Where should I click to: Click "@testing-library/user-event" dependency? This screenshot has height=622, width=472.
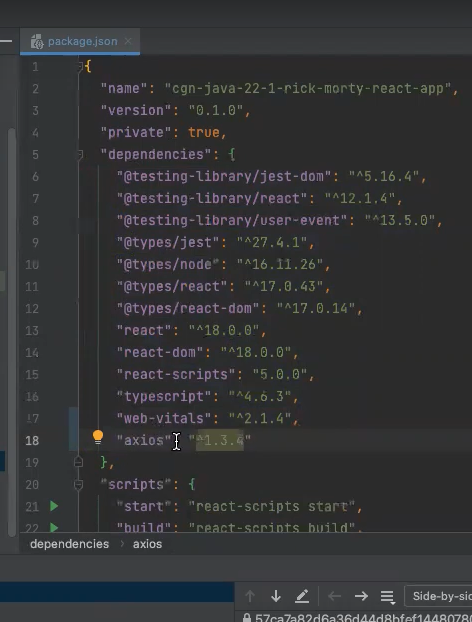point(232,220)
